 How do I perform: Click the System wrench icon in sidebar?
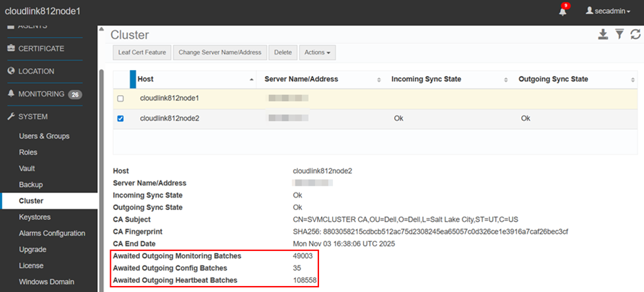11,117
